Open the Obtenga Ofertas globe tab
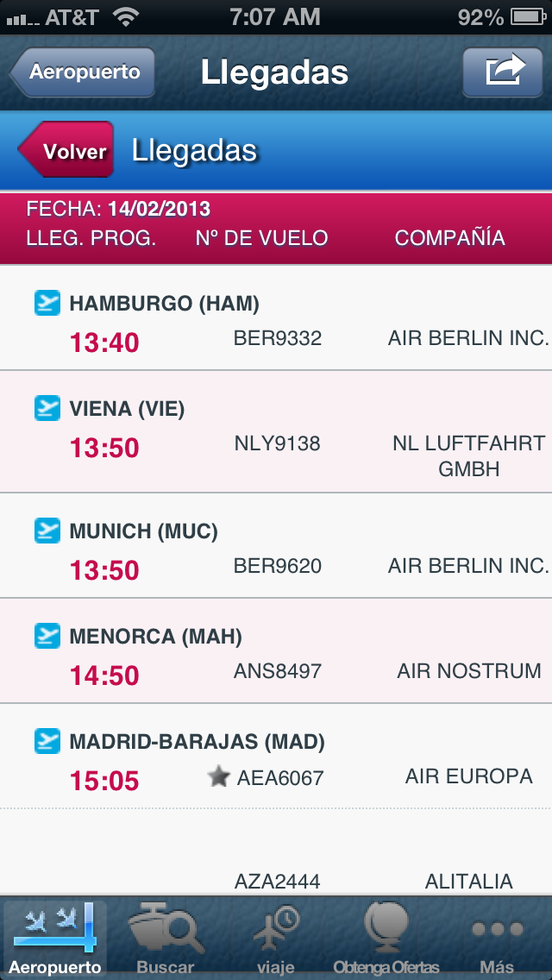This screenshot has width=552, height=980. [386, 938]
